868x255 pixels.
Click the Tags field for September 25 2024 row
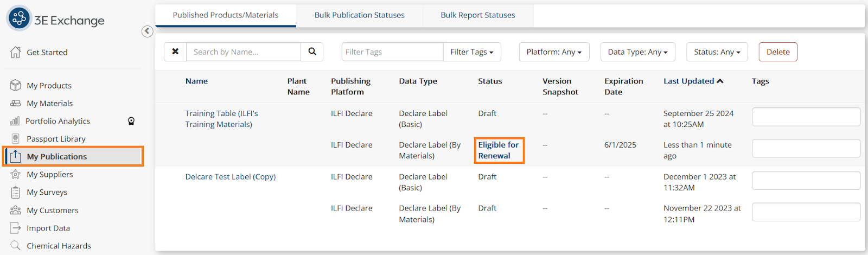(x=806, y=117)
